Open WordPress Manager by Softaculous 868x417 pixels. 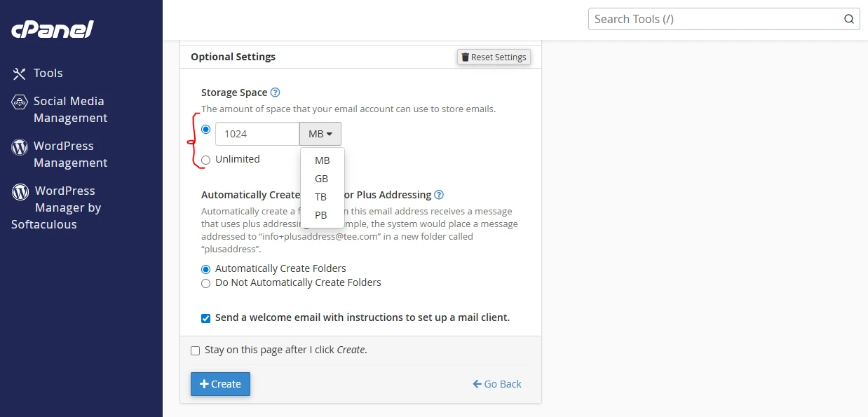56,207
